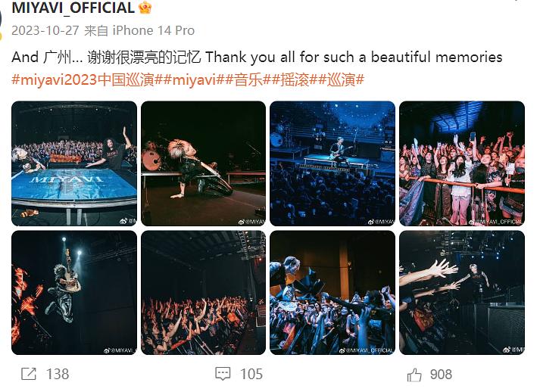Open photo of guitarist jumping midair
The width and height of the screenshot is (540, 392).
(x=74, y=293)
